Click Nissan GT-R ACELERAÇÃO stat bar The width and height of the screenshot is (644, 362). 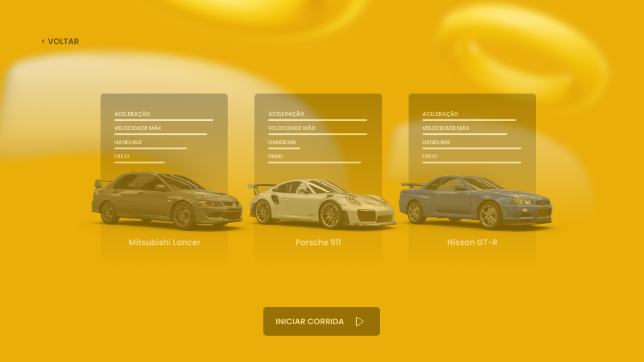[x=469, y=120]
